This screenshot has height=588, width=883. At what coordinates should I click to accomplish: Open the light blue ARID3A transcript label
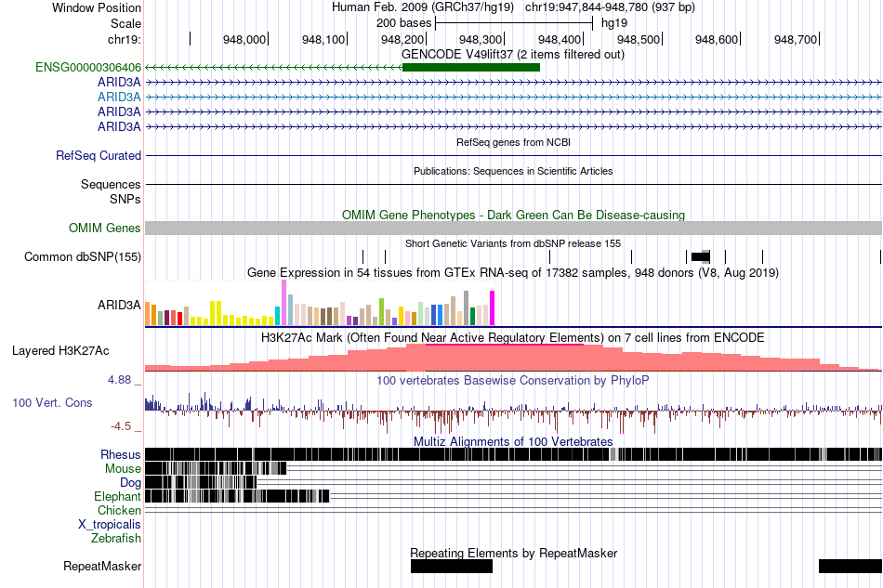[119, 97]
